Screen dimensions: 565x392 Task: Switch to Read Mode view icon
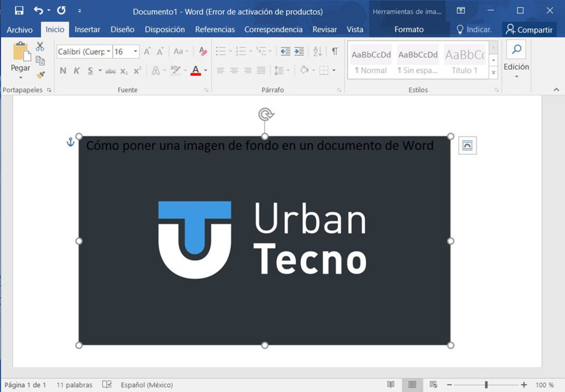click(391, 385)
